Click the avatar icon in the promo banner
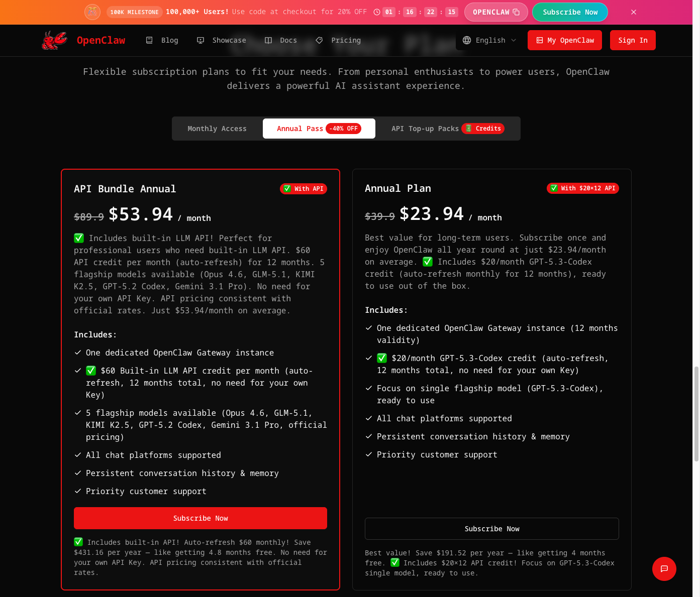This screenshot has height=597, width=700. tap(92, 12)
